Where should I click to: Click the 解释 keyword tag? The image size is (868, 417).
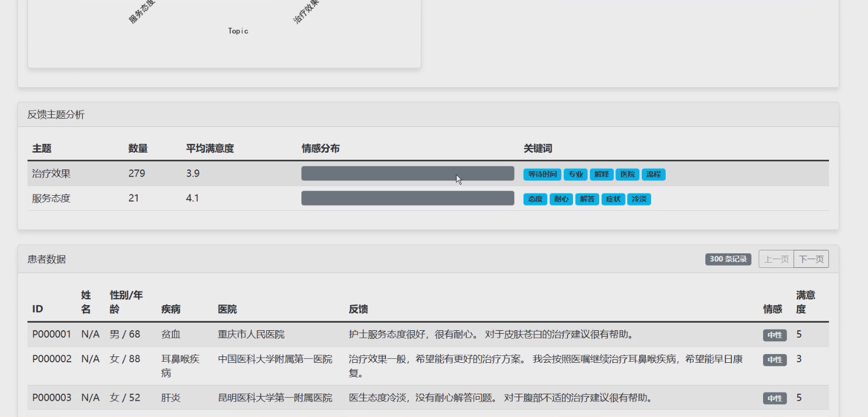[x=601, y=174]
